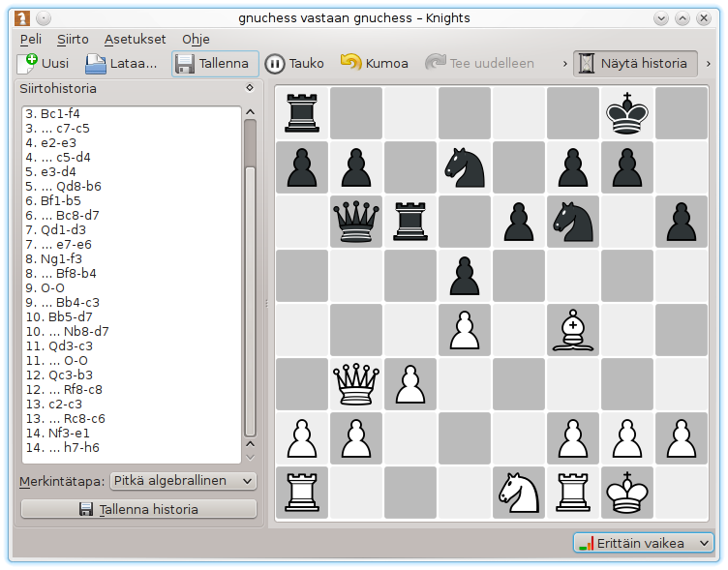Click the white knight piece
The width and height of the screenshot is (728, 570).
pyautogui.click(x=519, y=492)
